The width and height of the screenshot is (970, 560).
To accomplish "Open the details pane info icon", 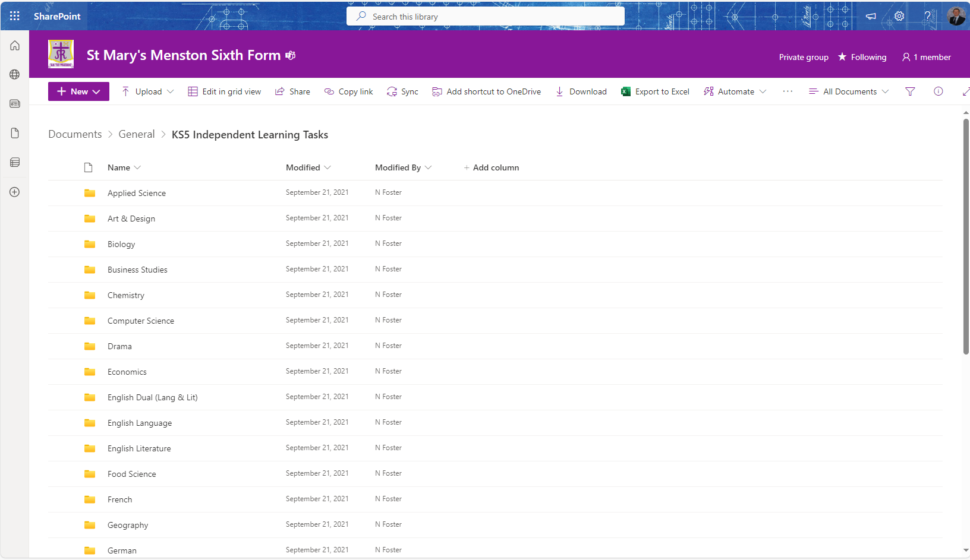I will pyautogui.click(x=938, y=91).
